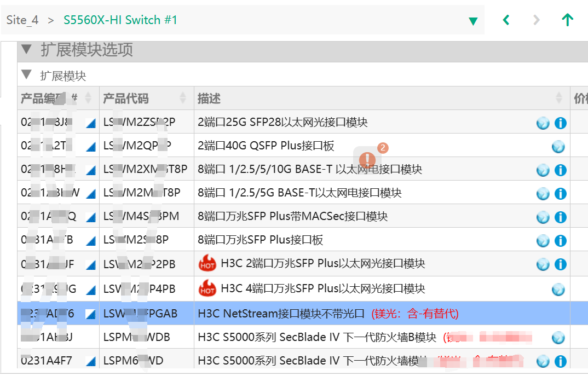Click info icon for 8端口 1/2.5/5G BASE-T row
Viewport: 588px width, 376px height.
[x=560, y=194]
